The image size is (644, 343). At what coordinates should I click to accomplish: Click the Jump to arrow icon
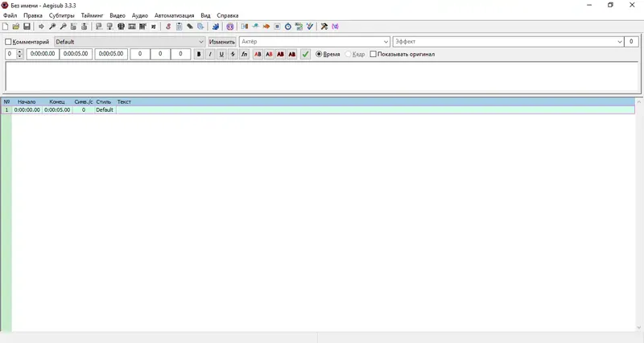(x=41, y=27)
